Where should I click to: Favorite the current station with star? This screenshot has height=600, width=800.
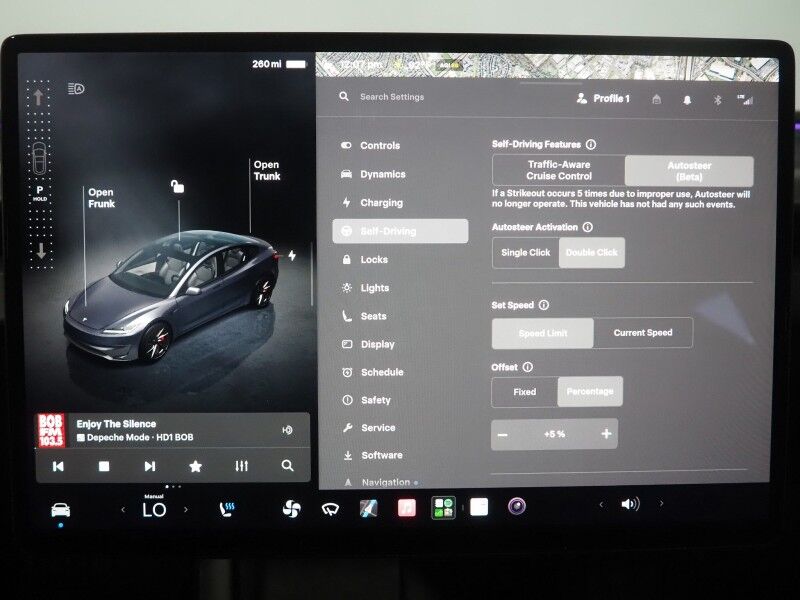point(195,466)
